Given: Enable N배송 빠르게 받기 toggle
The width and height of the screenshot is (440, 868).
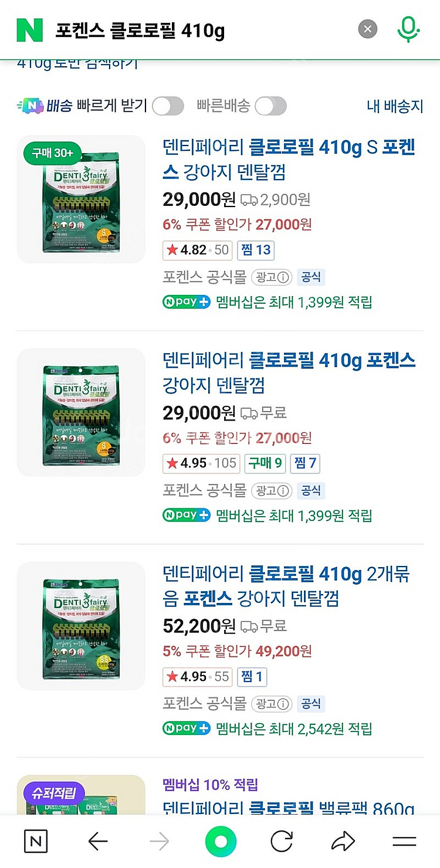Looking at the screenshot, I should tap(168, 106).
